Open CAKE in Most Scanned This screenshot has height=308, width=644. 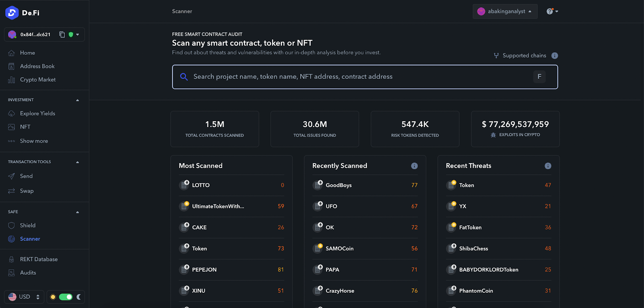(x=231, y=228)
